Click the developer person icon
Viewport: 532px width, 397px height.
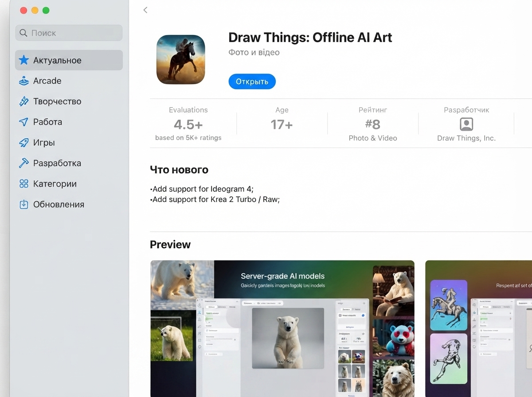pyautogui.click(x=466, y=124)
